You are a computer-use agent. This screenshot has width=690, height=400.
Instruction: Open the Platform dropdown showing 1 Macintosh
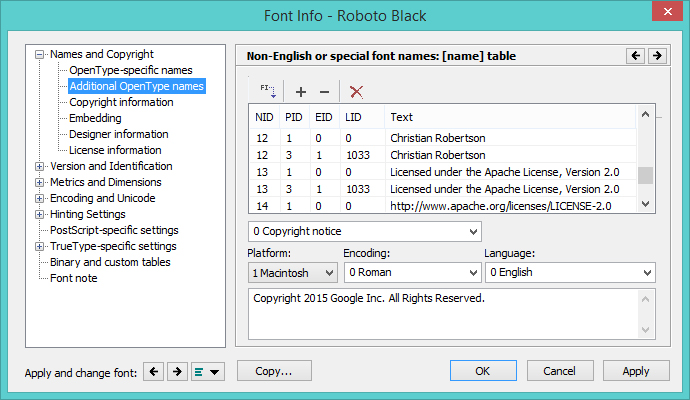pyautogui.click(x=293, y=273)
